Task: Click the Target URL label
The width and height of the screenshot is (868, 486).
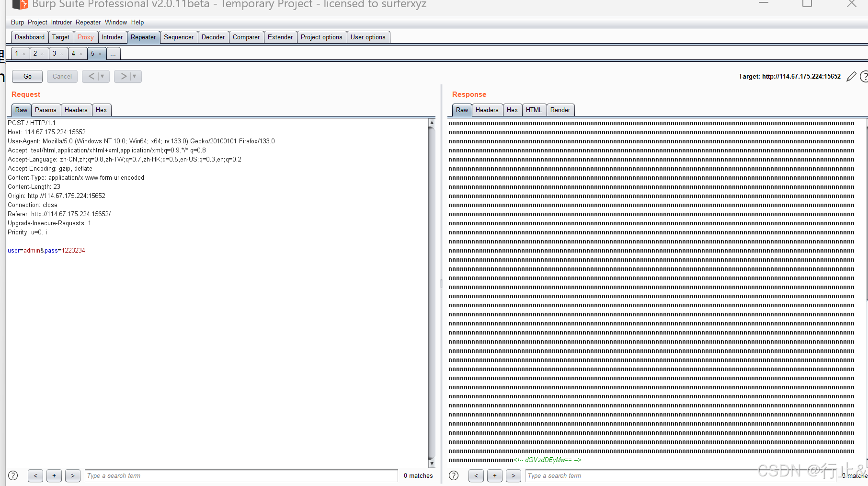Action: tap(789, 76)
